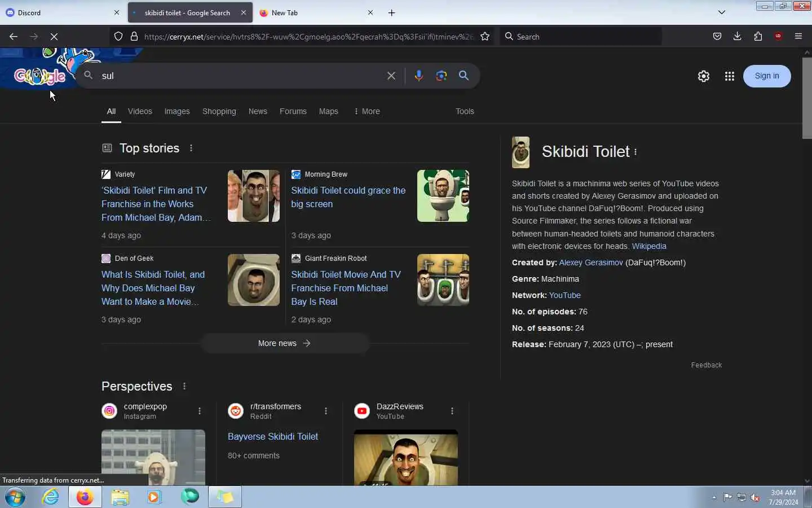812x508 pixels.
Task: Open the Alexey Gerasimov creator link
Action: coord(591,262)
